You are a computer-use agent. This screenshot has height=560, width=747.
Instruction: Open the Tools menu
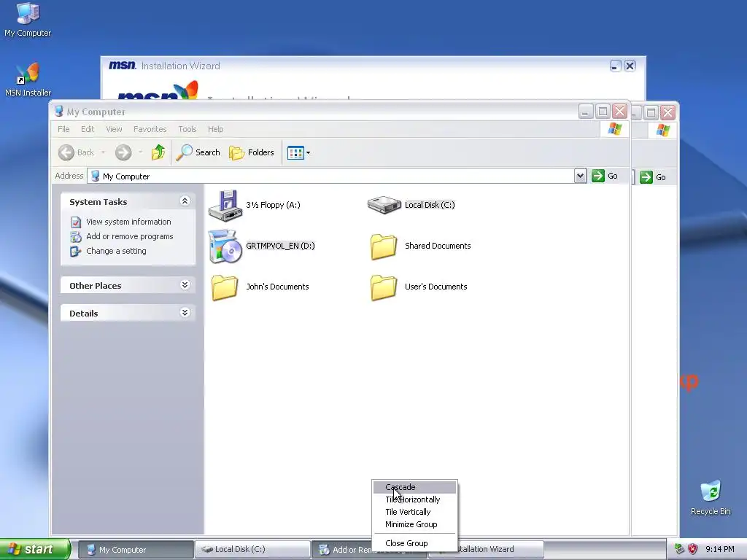[187, 129]
